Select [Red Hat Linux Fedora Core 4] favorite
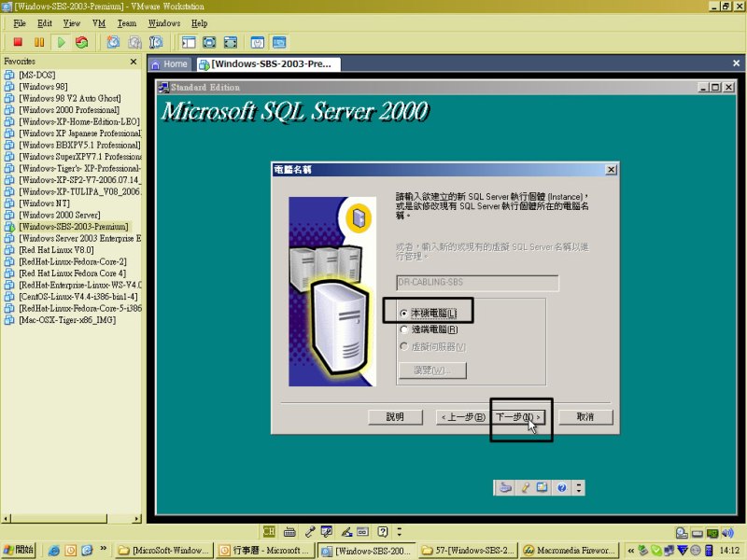The height and width of the screenshot is (560, 747). pyautogui.click(x=73, y=273)
